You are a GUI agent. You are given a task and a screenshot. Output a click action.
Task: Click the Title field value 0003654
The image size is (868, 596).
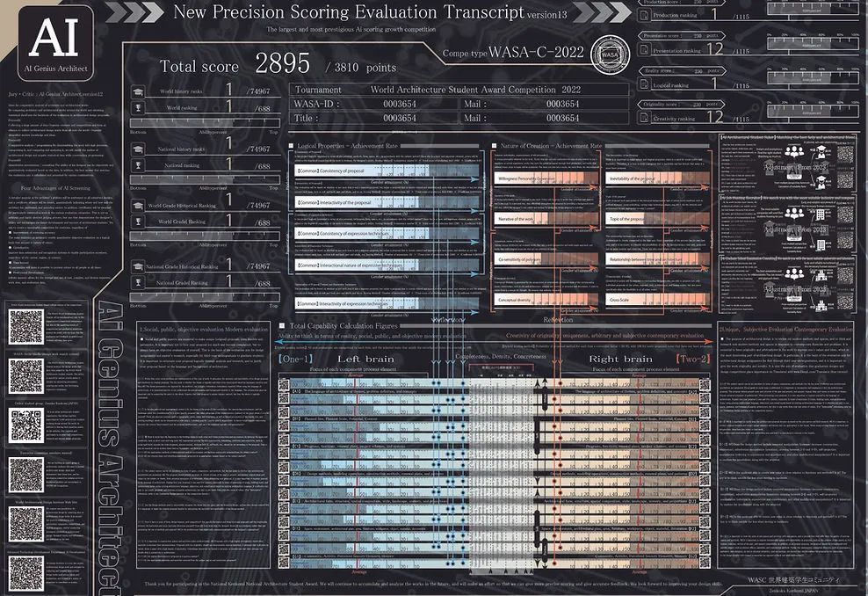point(400,118)
